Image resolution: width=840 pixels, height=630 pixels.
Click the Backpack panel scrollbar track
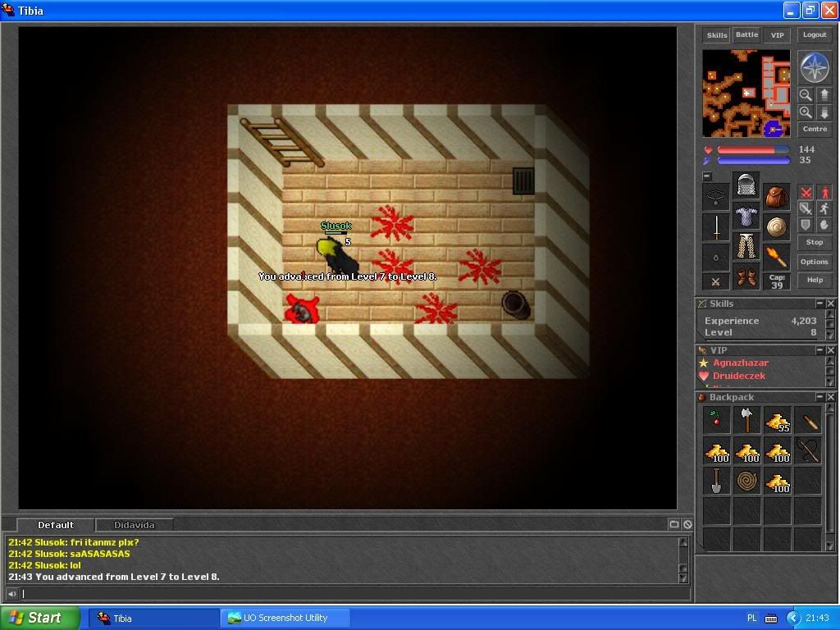point(830,477)
